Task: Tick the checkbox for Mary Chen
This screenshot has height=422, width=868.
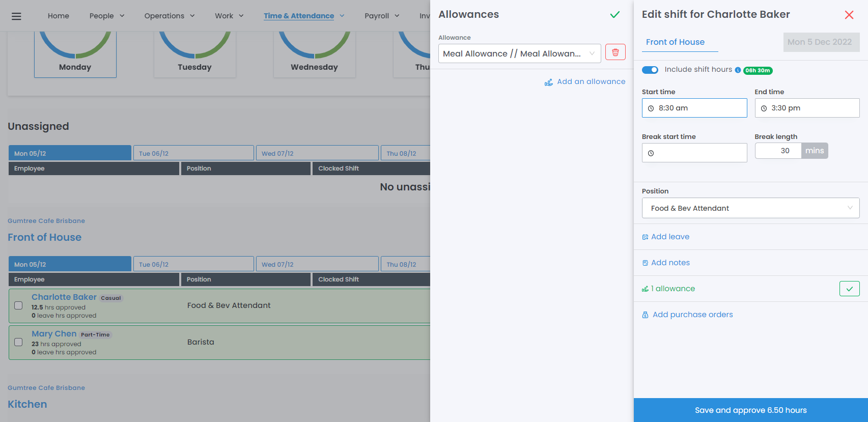Action: [x=18, y=342]
